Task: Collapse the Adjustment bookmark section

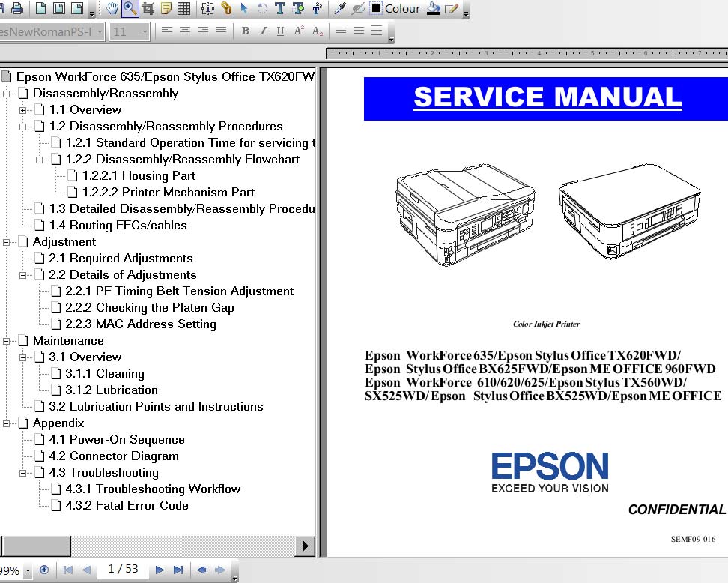Action: click(x=7, y=242)
